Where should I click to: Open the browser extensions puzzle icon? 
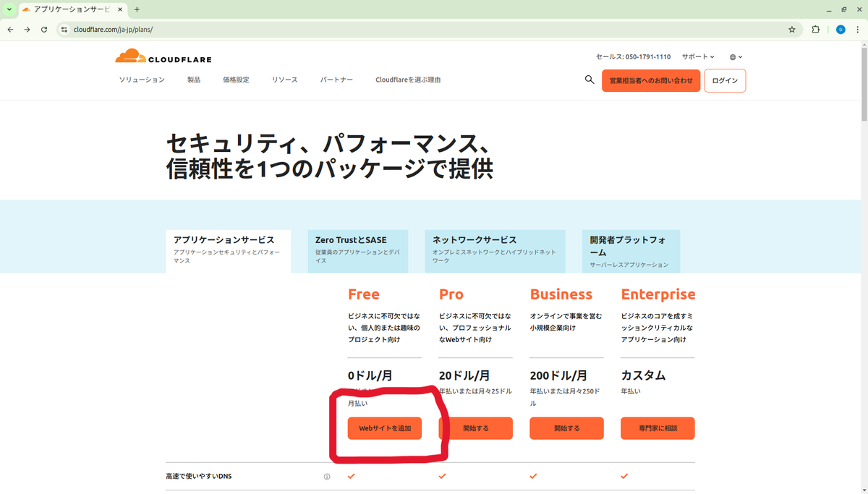(816, 30)
